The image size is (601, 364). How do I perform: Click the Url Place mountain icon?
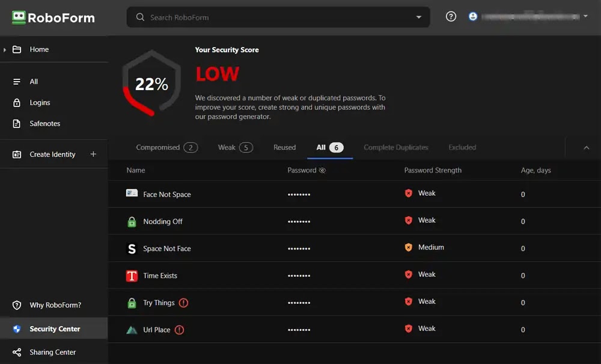coord(132,330)
